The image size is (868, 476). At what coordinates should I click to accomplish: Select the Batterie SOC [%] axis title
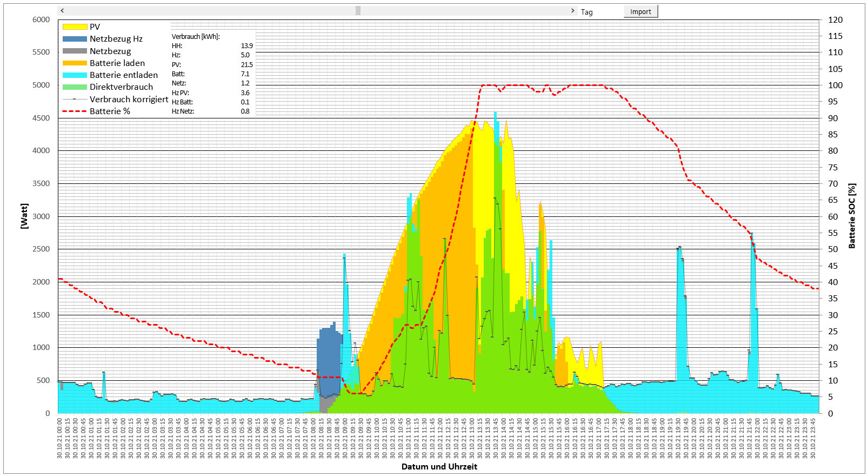point(852,216)
